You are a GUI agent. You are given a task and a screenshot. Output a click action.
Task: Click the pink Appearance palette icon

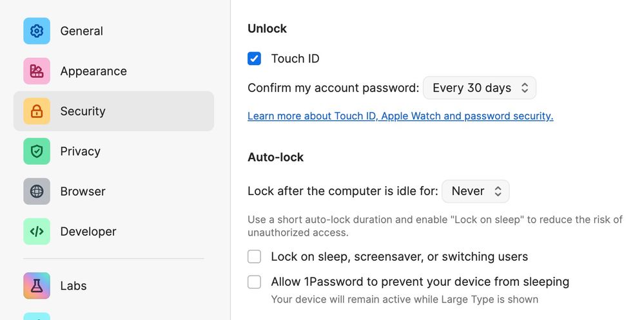click(x=37, y=71)
